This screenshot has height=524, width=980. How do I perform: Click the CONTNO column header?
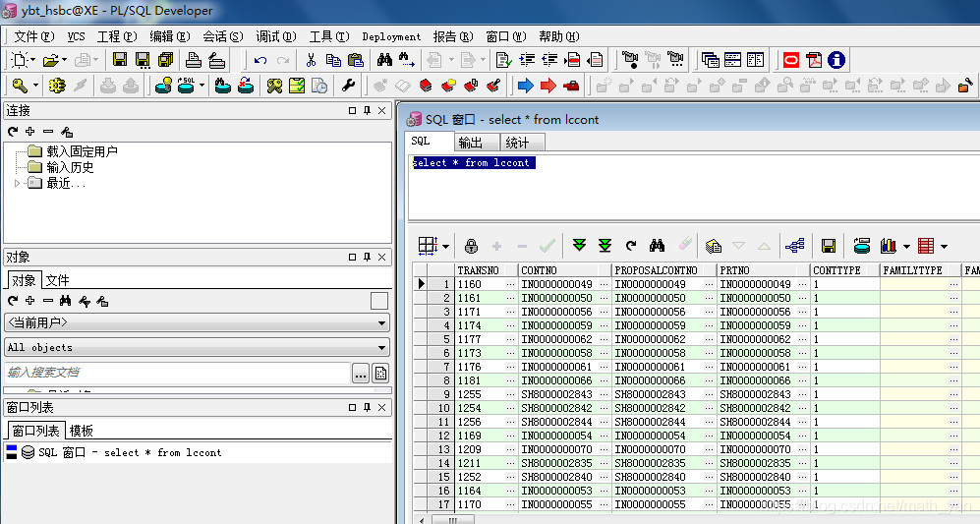click(x=565, y=270)
